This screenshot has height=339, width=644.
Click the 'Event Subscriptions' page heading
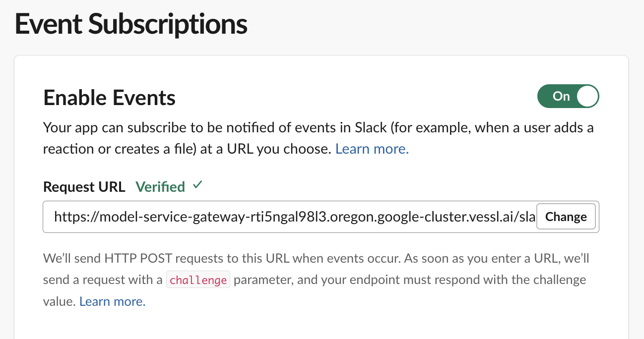(x=131, y=24)
